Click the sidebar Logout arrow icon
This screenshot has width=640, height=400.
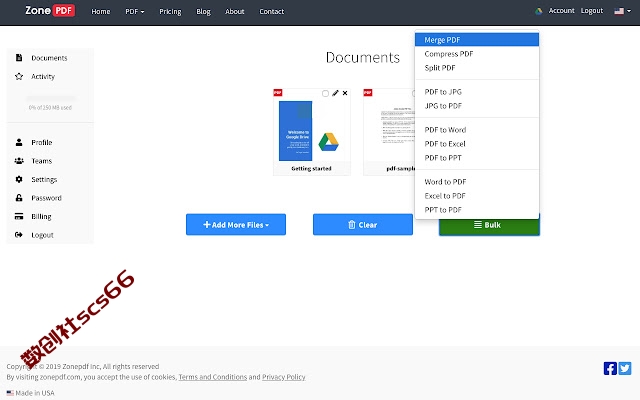19,235
